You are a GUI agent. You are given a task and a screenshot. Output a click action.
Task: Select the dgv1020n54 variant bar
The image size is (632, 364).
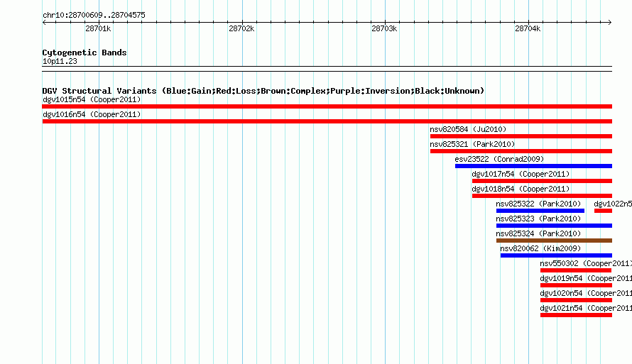(576, 300)
